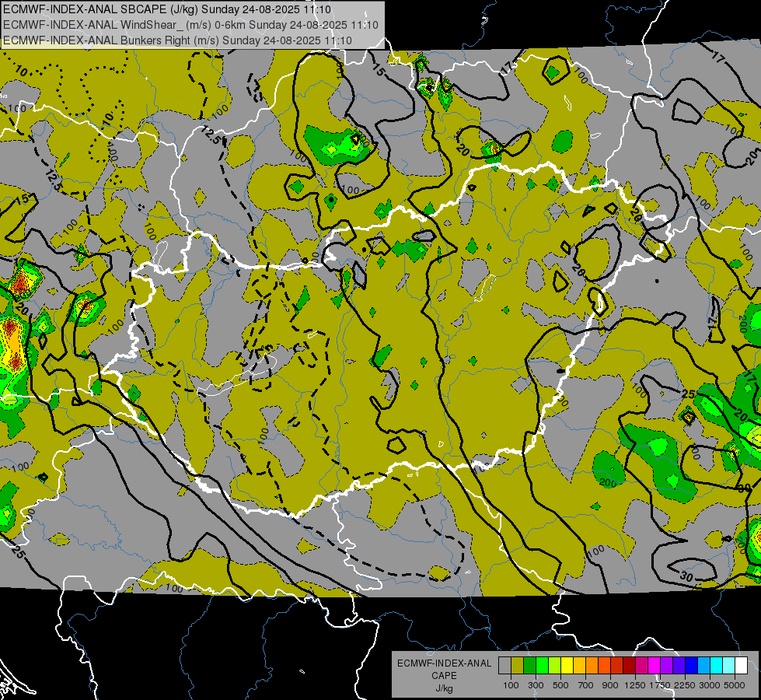Click the legend value 2250
The height and width of the screenshot is (700, 761).
[685, 685]
